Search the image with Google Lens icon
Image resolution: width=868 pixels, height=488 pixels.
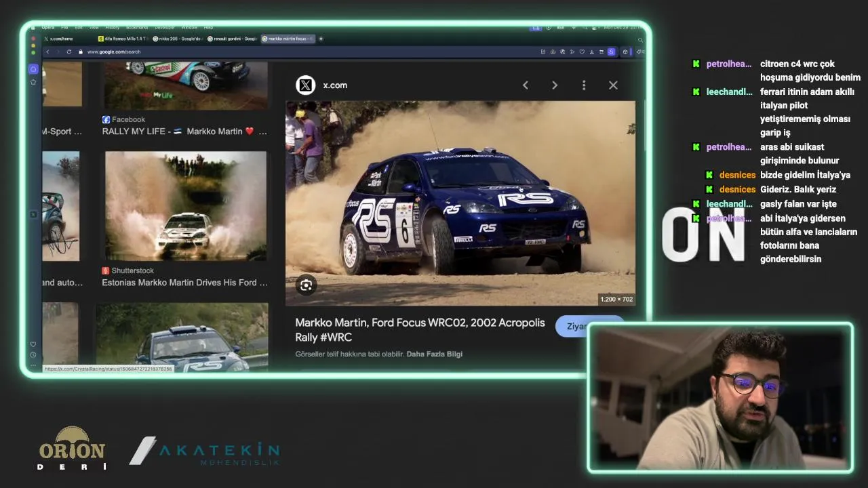click(306, 285)
